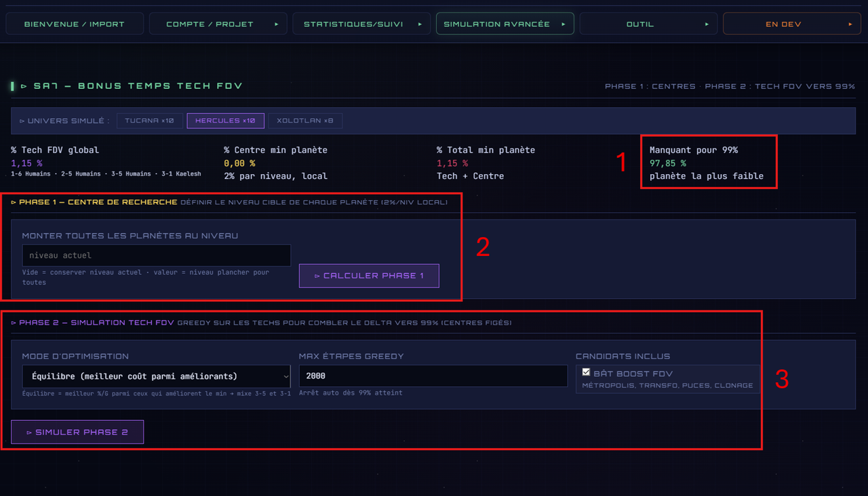Click the 0,00 % Centre min planète value

(239, 163)
